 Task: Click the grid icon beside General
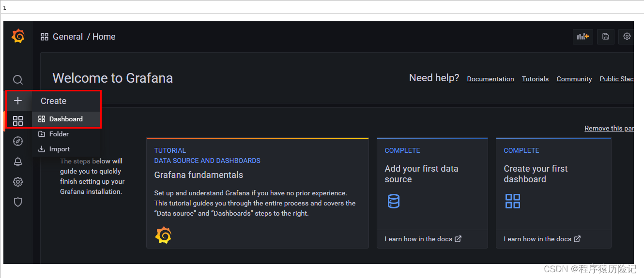[45, 37]
